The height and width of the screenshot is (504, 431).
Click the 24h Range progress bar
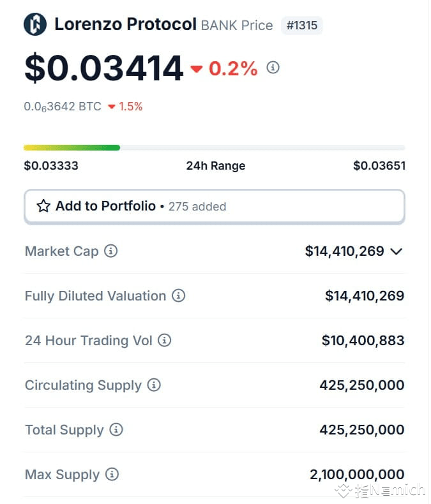click(215, 148)
